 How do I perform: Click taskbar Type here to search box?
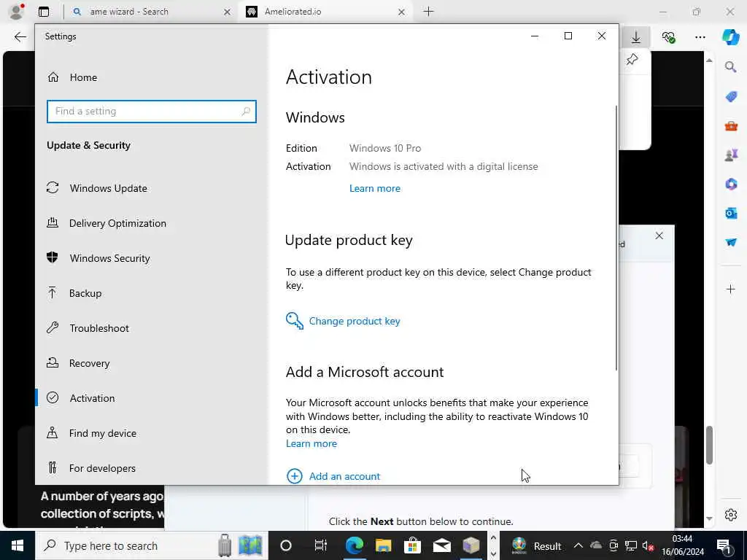152,545
